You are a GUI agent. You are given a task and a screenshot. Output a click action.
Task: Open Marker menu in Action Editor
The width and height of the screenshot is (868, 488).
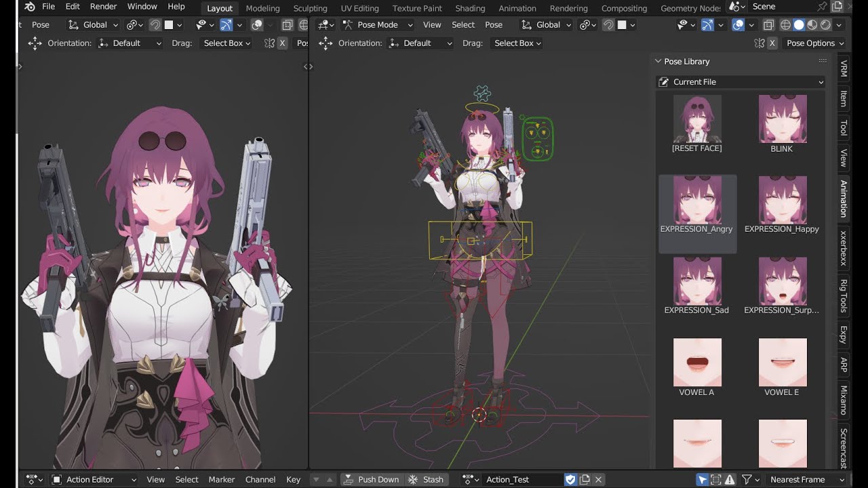(x=222, y=479)
